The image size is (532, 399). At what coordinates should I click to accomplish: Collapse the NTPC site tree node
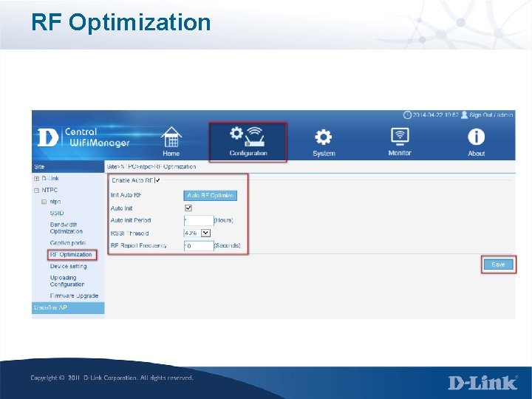36,191
